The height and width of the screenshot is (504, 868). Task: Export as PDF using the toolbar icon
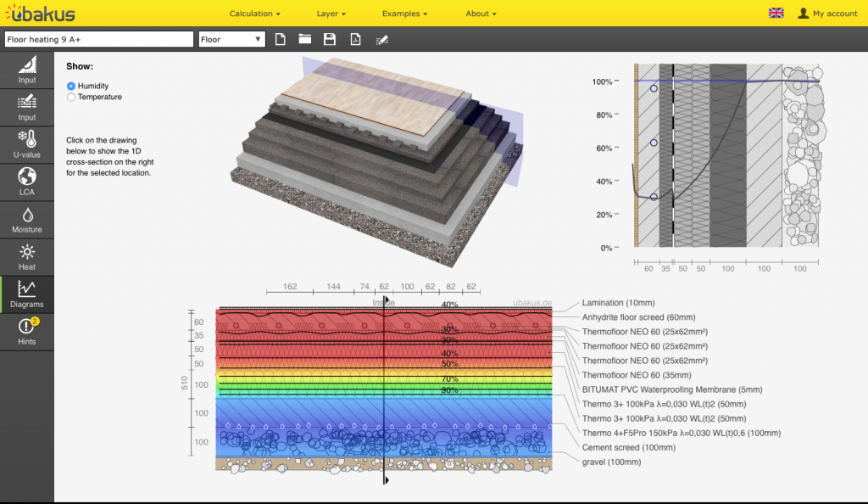point(356,40)
